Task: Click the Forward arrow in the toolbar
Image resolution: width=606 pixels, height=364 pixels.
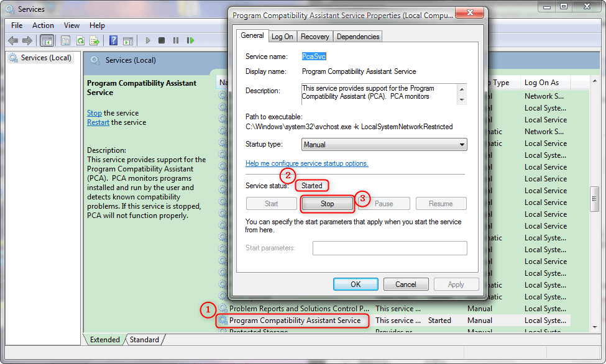Action: point(27,41)
